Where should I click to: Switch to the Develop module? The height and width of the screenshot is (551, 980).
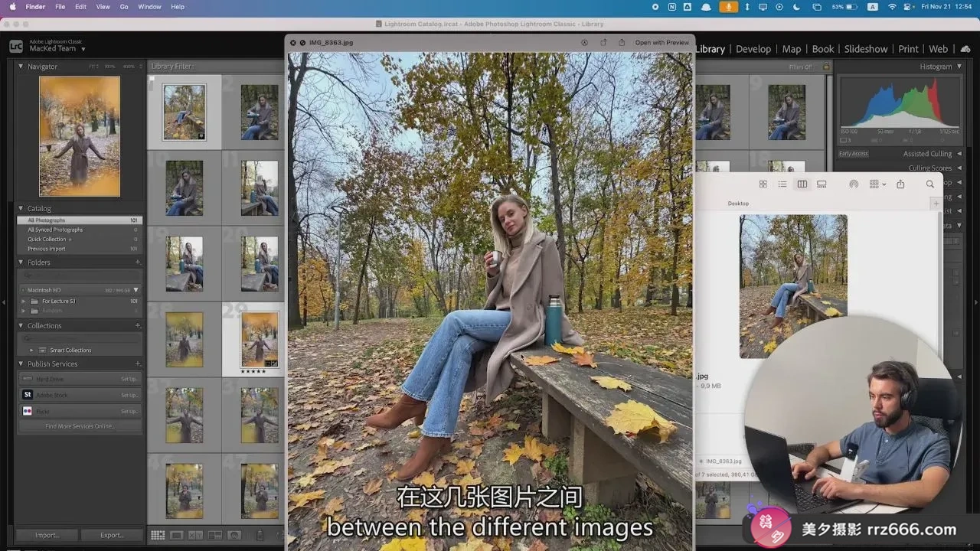coord(753,49)
